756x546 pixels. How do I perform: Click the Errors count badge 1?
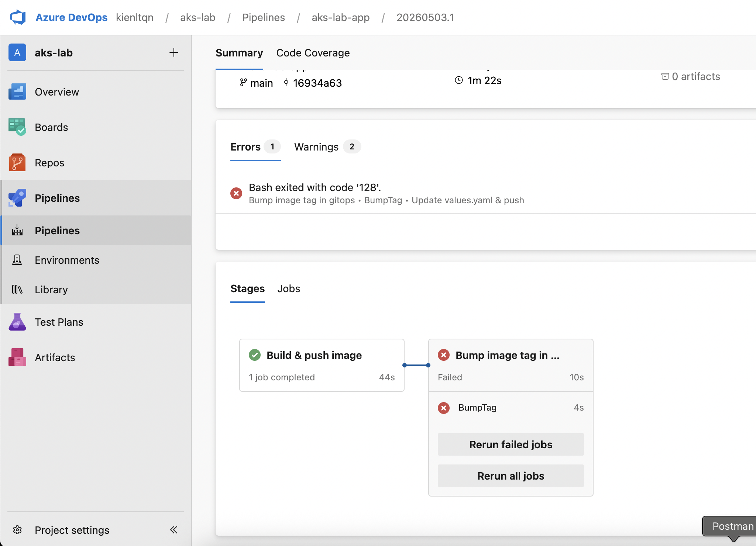272,146
